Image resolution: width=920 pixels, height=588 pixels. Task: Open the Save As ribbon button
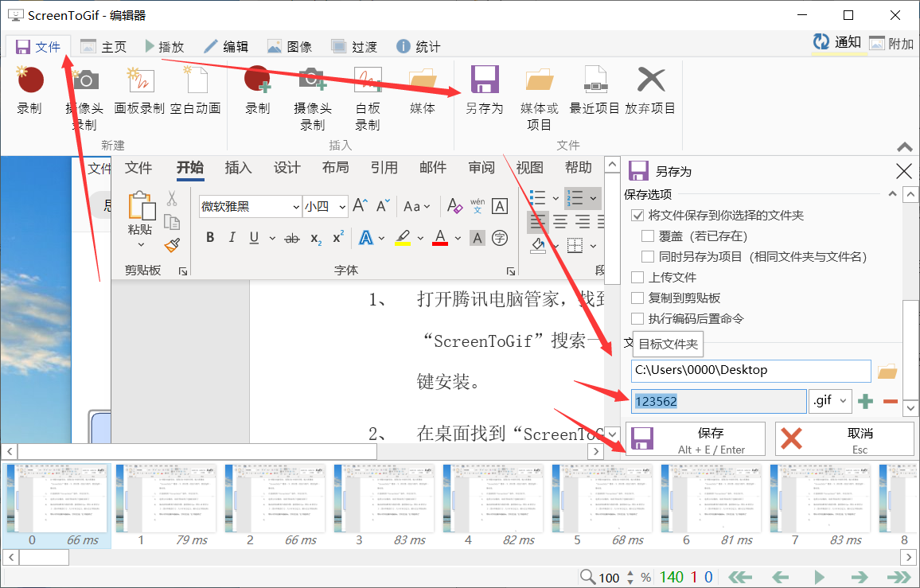click(x=485, y=91)
